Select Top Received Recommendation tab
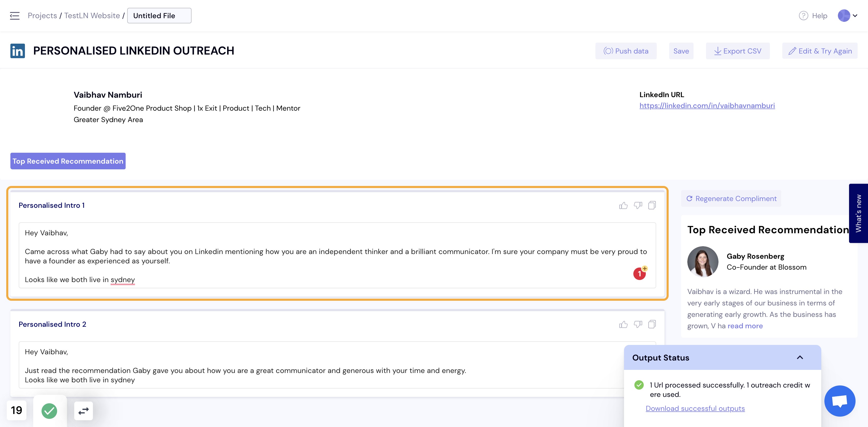This screenshot has height=427, width=868. pyautogui.click(x=68, y=161)
